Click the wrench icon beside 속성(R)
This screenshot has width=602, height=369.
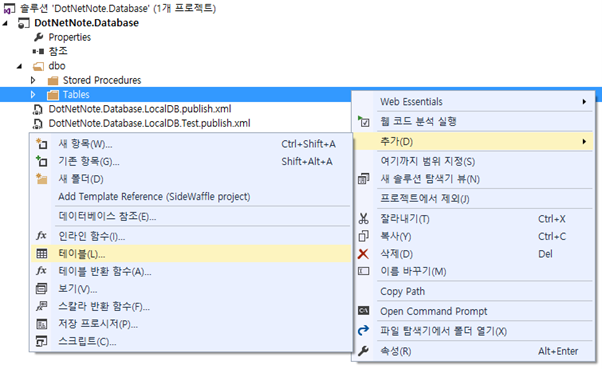[363, 351]
